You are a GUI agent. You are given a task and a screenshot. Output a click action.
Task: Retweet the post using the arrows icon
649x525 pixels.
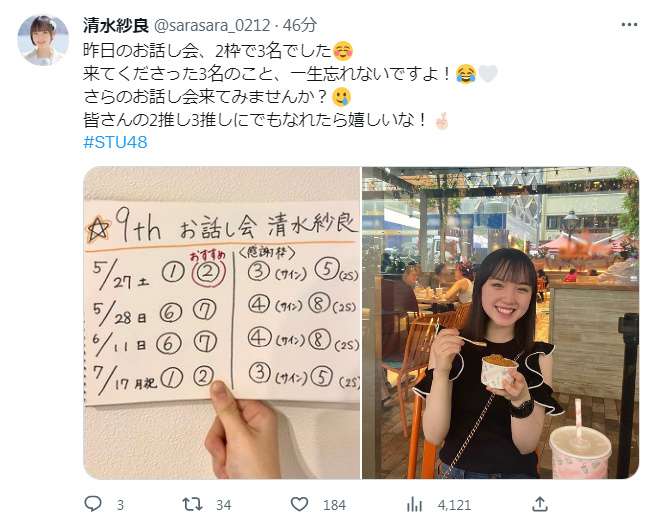192,504
